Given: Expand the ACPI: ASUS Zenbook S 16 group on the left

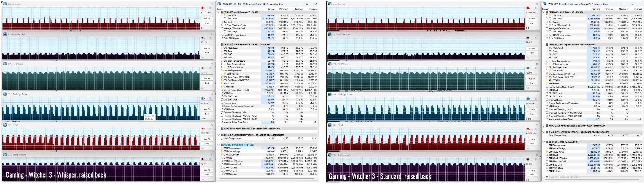Looking at the screenshot, I should pyautogui.click(x=219, y=129).
